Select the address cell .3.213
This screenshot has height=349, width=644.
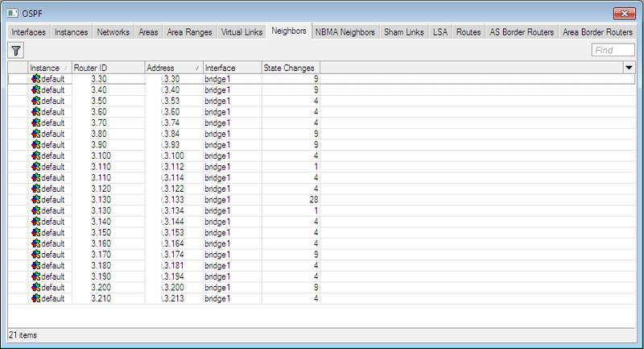tap(174, 298)
